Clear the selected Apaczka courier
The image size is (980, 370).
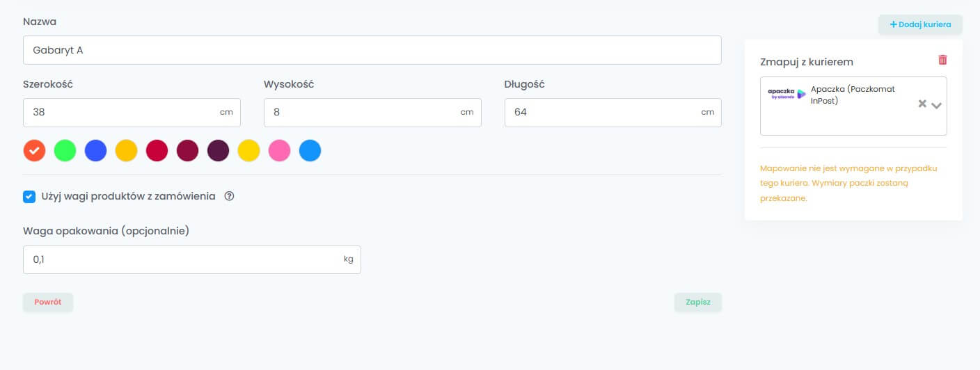pyautogui.click(x=922, y=104)
